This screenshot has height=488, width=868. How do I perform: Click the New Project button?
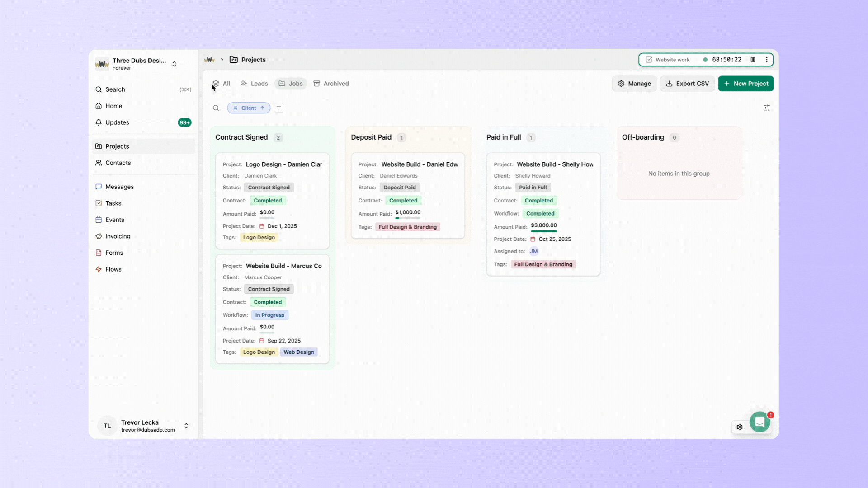point(745,84)
